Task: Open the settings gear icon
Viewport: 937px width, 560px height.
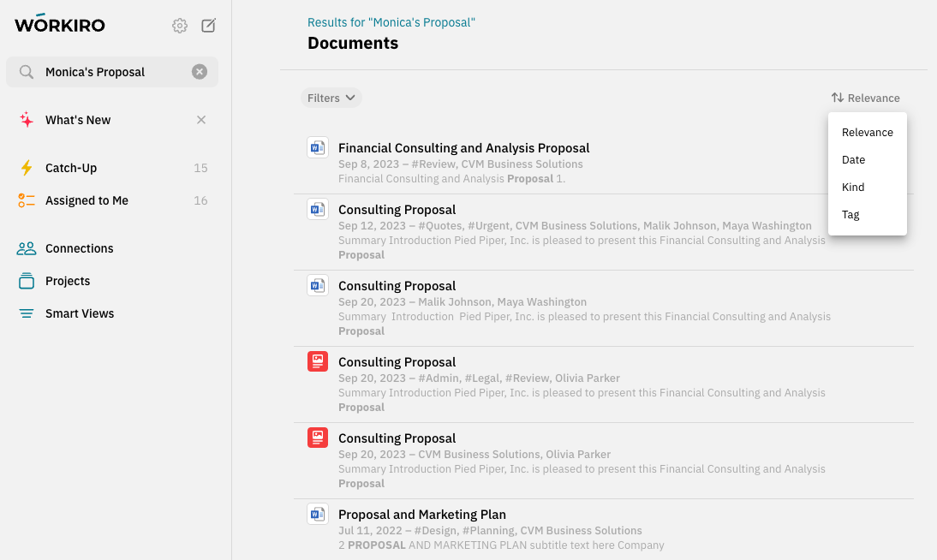Action: (x=180, y=26)
